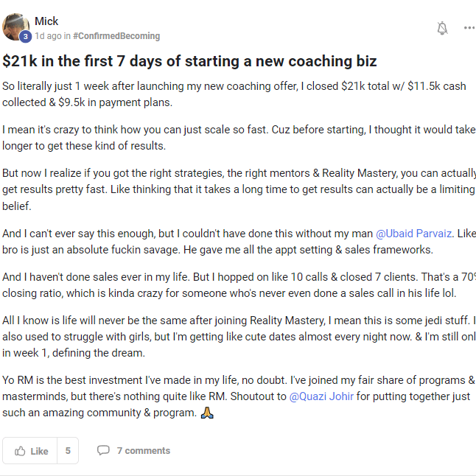Click the paragraph starting "So literally just"
Screen dimensions: 476x476
tap(234, 94)
